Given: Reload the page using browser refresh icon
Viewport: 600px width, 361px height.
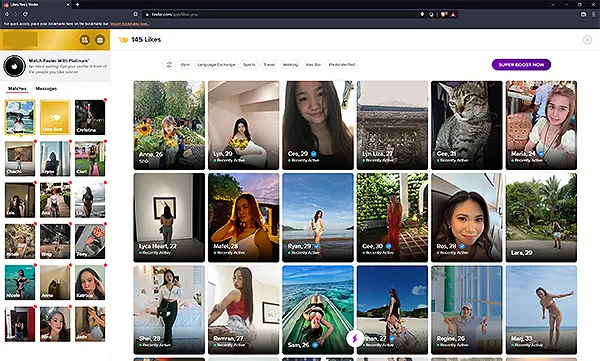Looking at the screenshot, I should [25, 14].
